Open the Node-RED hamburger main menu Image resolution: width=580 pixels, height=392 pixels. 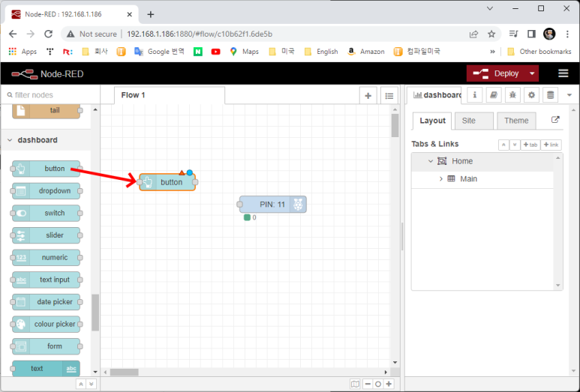click(563, 73)
